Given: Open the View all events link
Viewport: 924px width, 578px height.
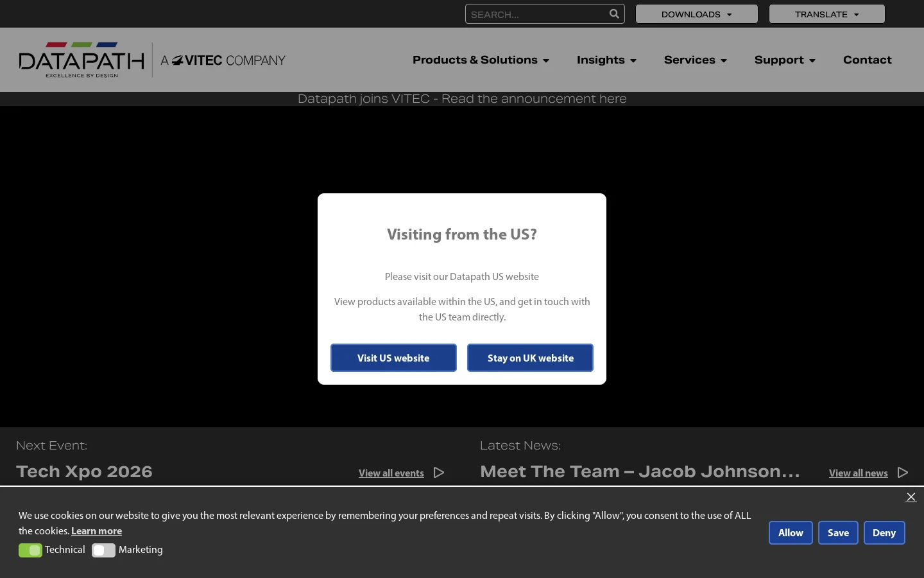Looking at the screenshot, I should tap(391, 473).
